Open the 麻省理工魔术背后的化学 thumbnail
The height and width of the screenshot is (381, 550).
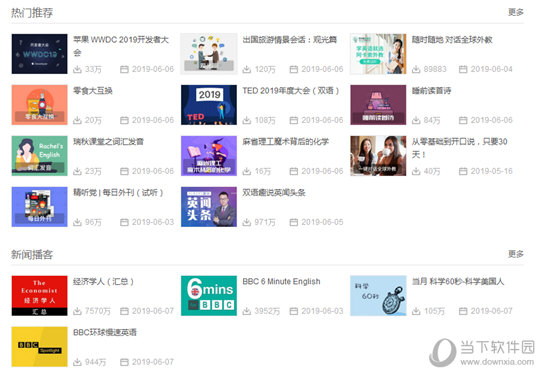coord(209,156)
